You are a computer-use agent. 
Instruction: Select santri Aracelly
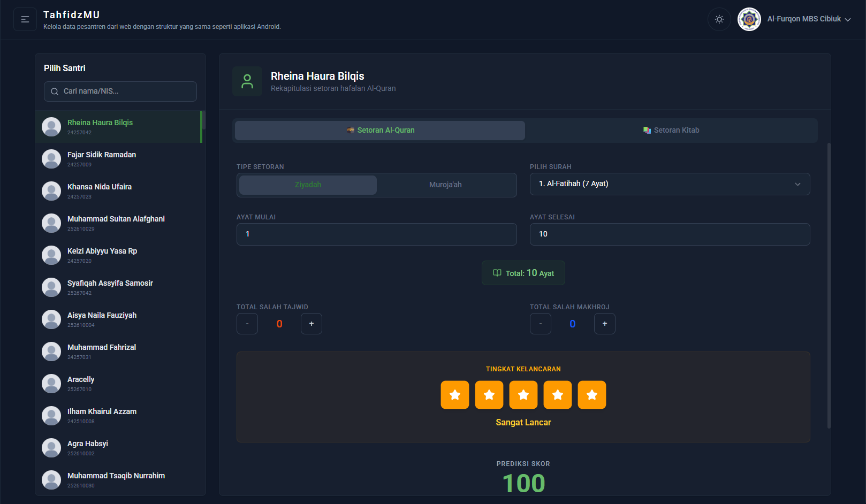[x=119, y=384]
